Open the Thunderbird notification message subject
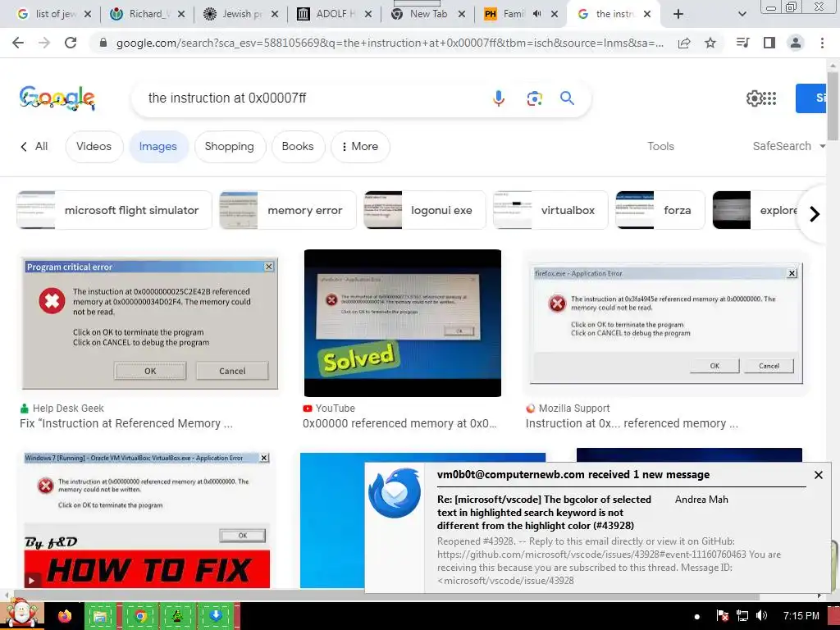This screenshot has width=840, height=630. pos(544,512)
